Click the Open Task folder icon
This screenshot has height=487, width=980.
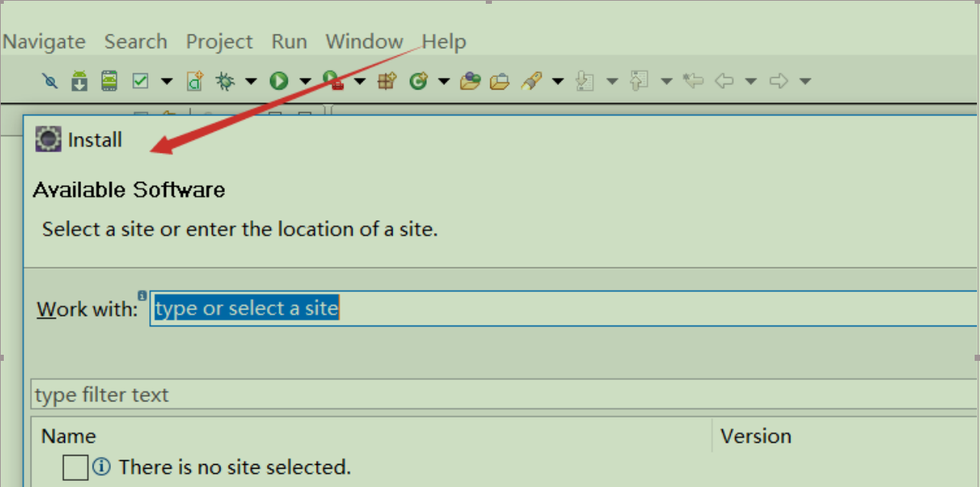[500, 80]
